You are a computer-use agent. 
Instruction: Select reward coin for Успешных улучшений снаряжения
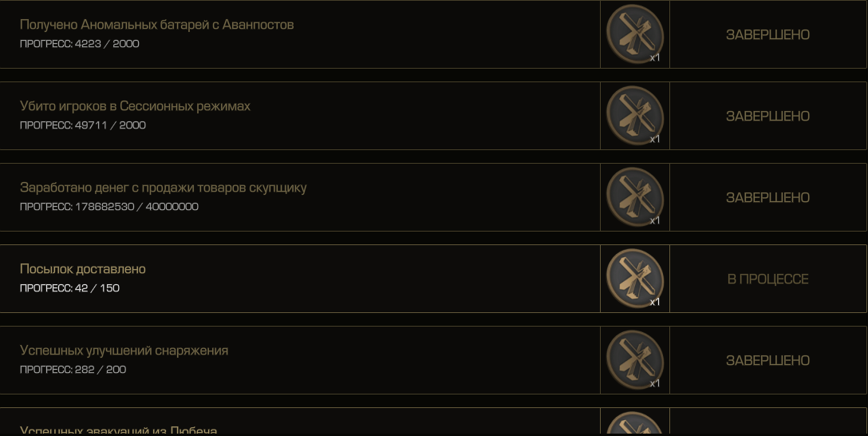635,359
